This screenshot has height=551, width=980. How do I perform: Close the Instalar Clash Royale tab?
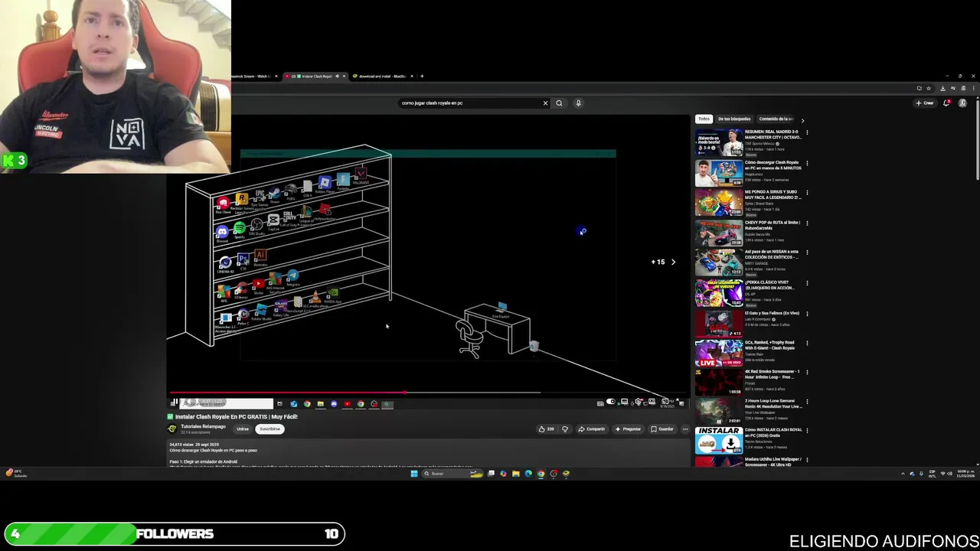click(344, 76)
